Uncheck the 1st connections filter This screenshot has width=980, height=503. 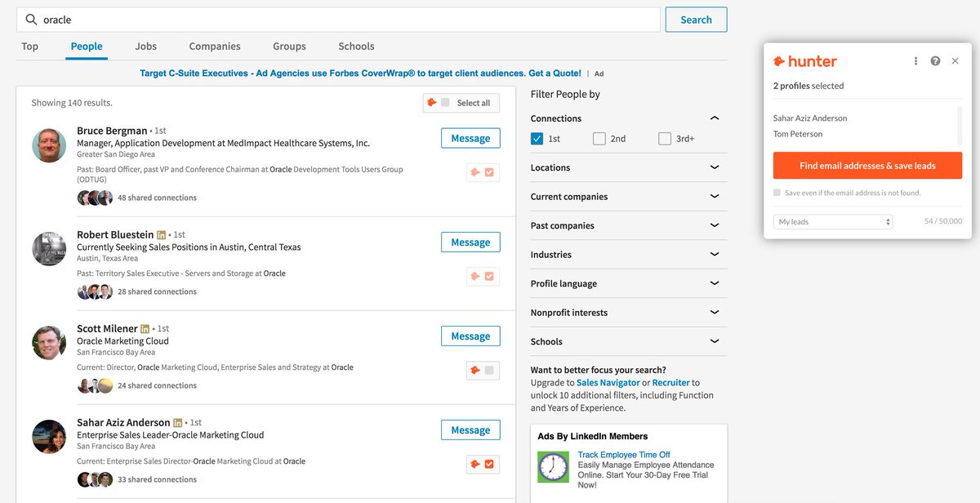pos(537,139)
